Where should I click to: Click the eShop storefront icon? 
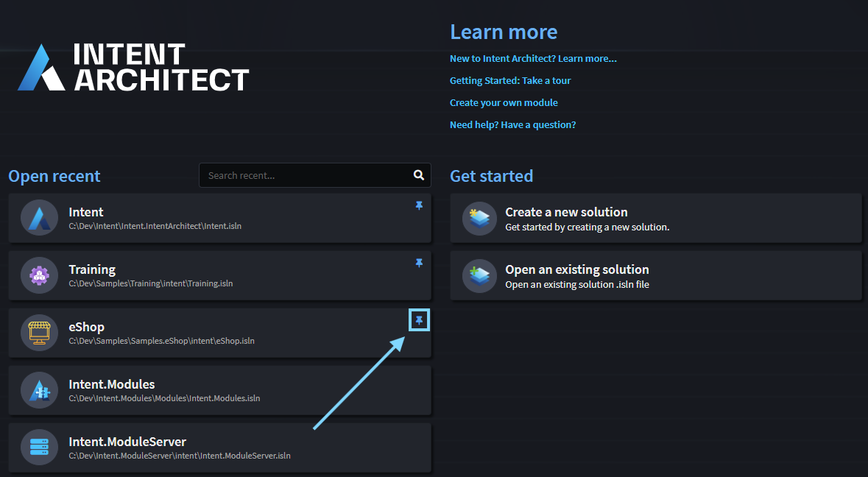[38, 332]
